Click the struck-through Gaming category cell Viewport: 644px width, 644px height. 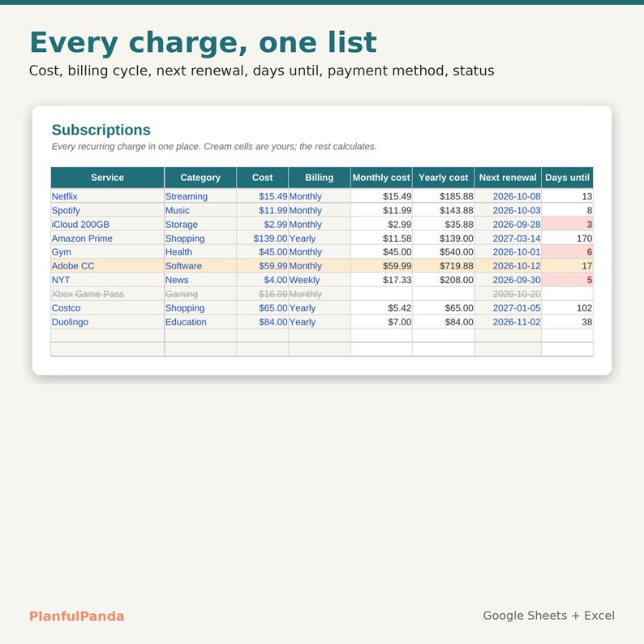pyautogui.click(x=200, y=294)
